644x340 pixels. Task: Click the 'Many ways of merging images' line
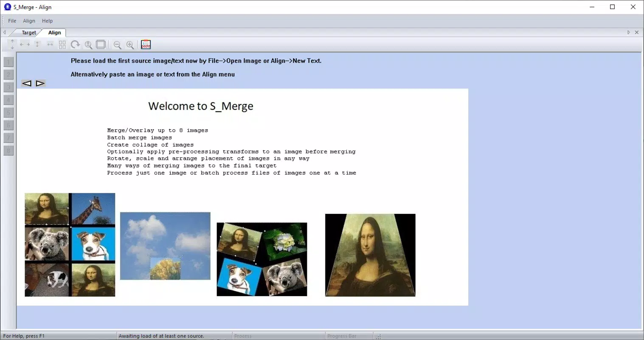click(x=192, y=166)
